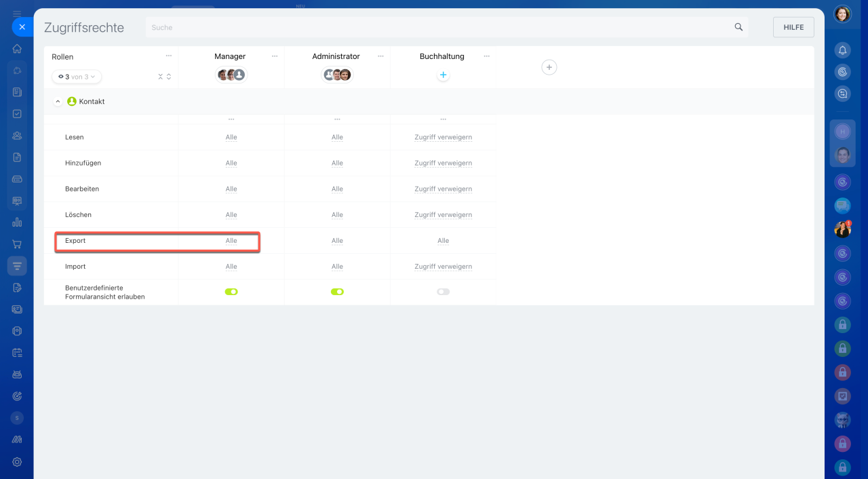The height and width of the screenshot is (479, 868).
Task: Change Manager Export permission value
Action: click(x=231, y=241)
